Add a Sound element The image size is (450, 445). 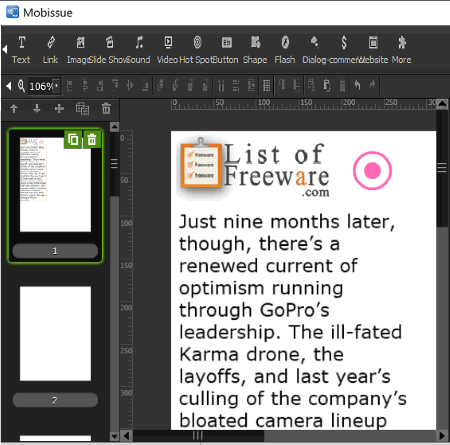139,50
